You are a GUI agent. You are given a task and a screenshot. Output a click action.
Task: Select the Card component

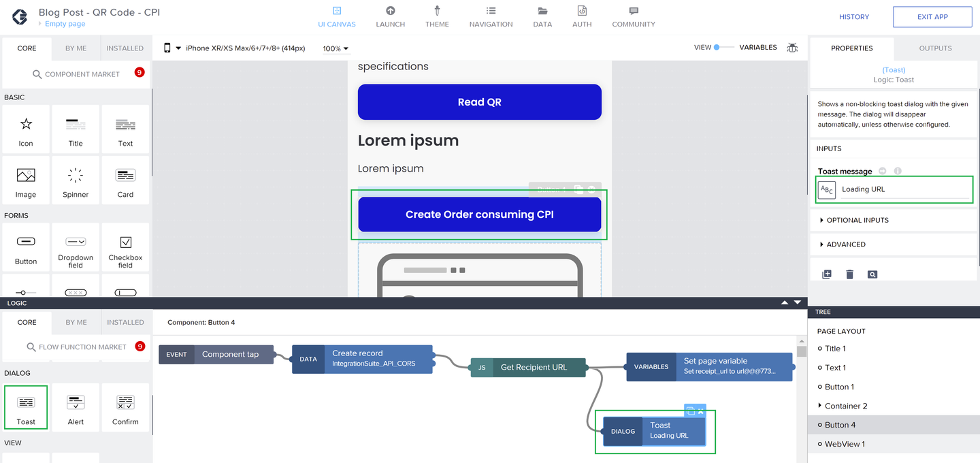click(x=125, y=180)
